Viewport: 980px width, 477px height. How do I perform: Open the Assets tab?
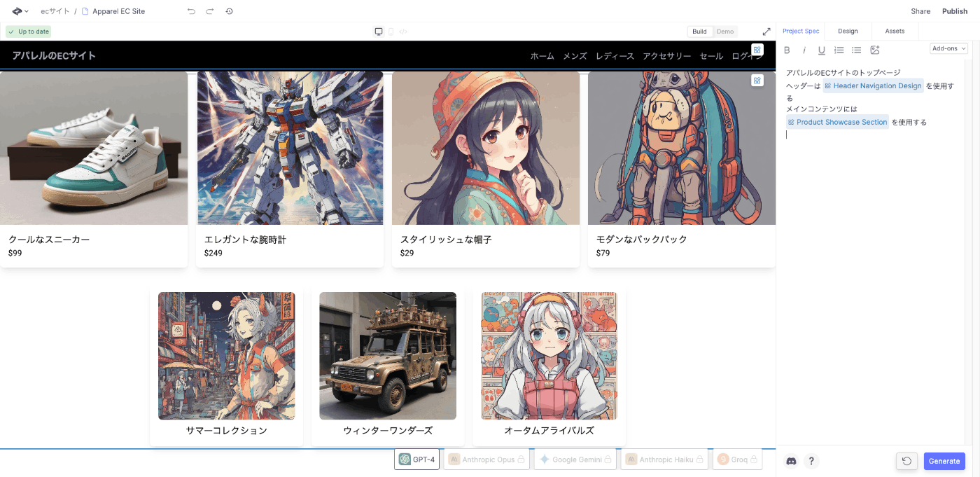click(x=895, y=31)
